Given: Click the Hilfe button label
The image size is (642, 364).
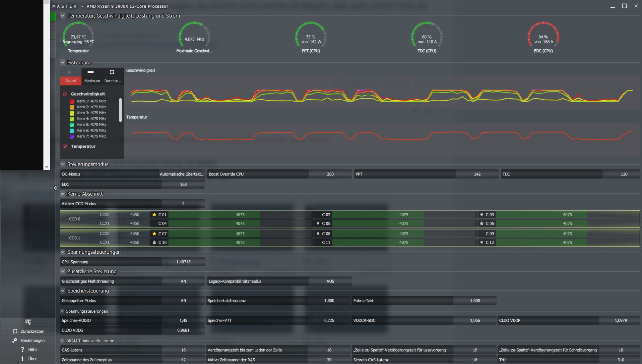Looking at the screenshot, I should click(32, 350).
